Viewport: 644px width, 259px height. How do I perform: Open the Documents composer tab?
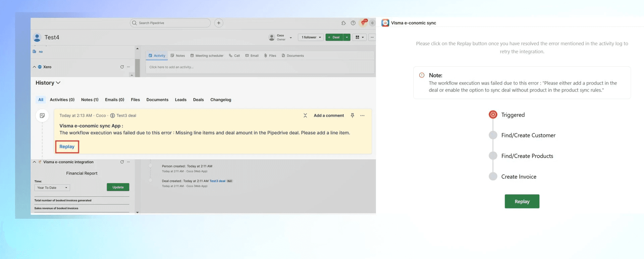click(x=293, y=56)
